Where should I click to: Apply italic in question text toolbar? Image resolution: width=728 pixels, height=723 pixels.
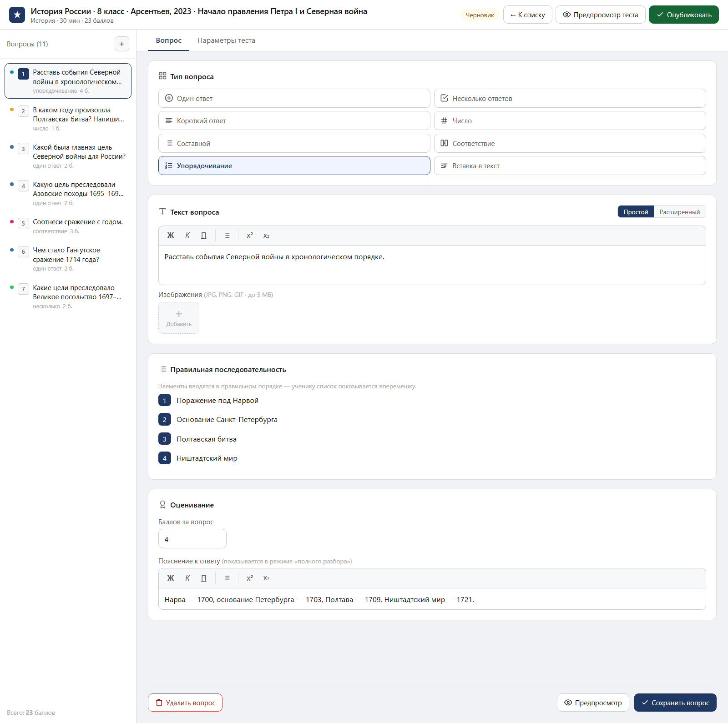pos(187,236)
